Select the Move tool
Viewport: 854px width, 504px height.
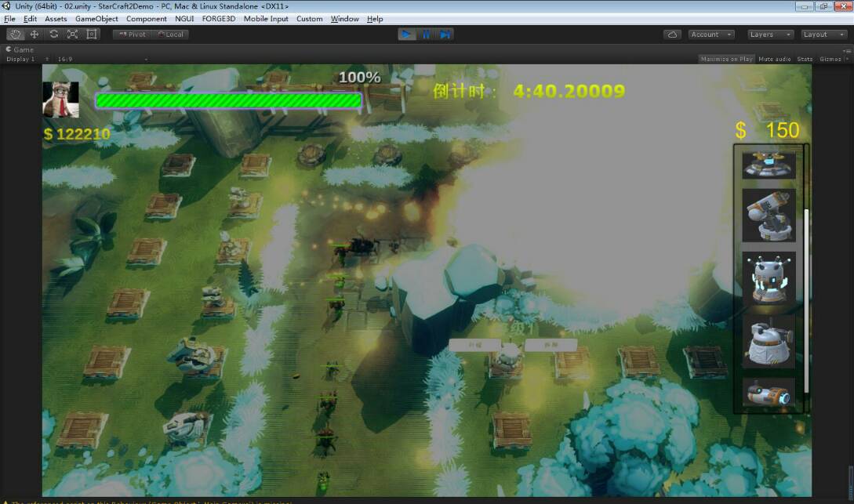pos(35,34)
